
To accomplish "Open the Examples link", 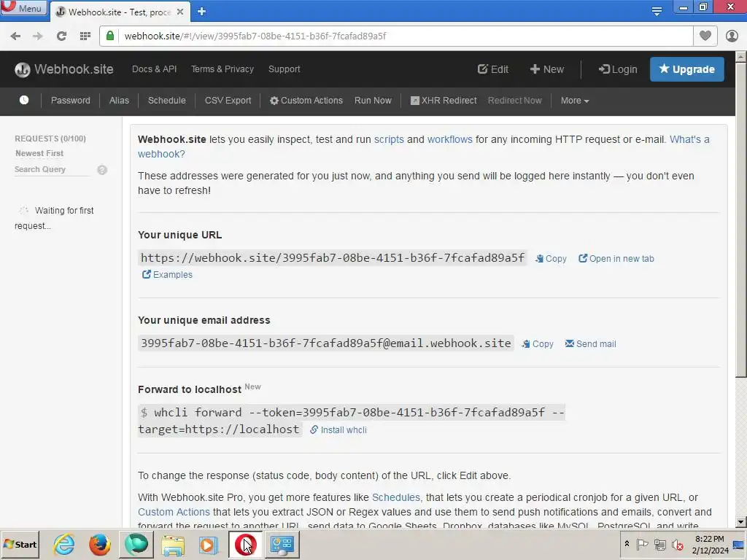I will [x=167, y=275].
